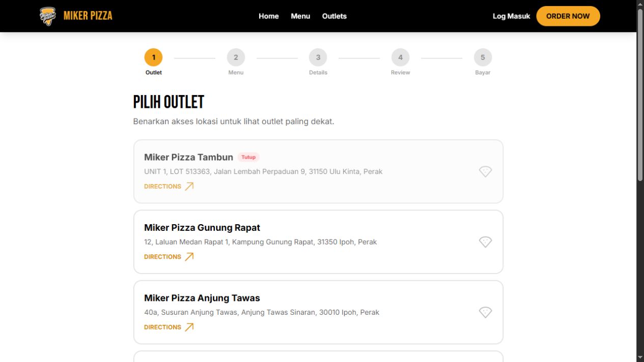
Task: Select step 3 Details circle
Action: pos(318,57)
